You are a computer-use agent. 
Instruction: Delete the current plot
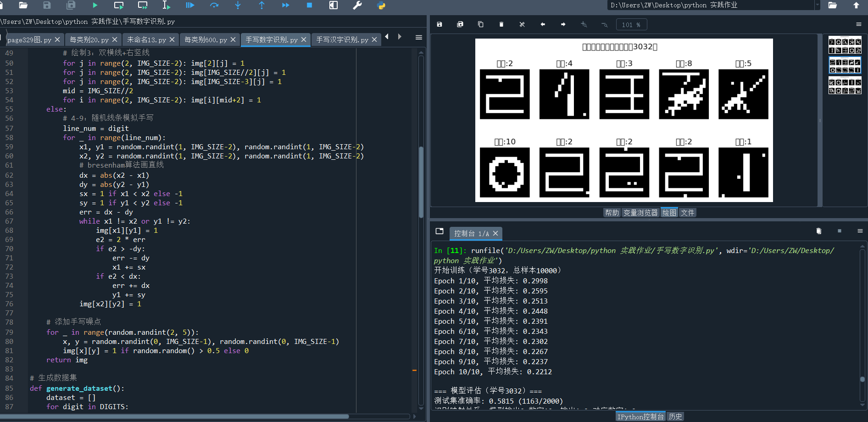(501, 24)
